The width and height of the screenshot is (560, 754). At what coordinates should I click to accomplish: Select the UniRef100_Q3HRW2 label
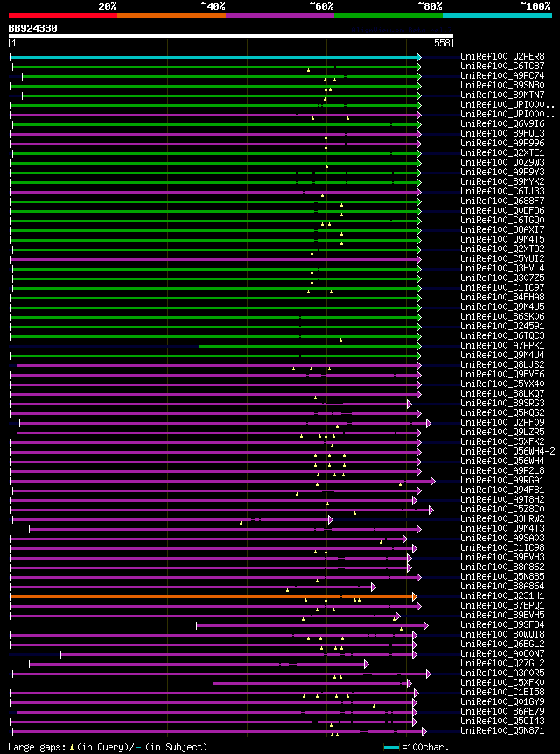(x=502, y=518)
